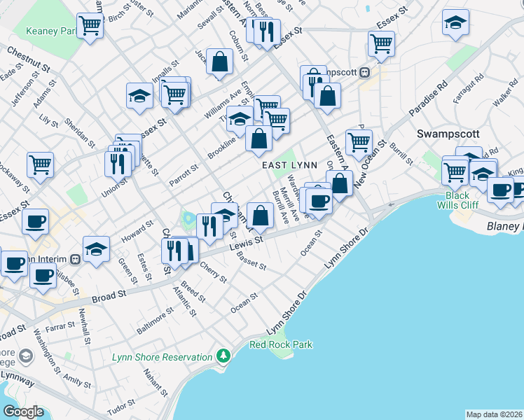
Task: Select the Lynn Shore Reservation label
Action: pyautogui.click(x=162, y=357)
